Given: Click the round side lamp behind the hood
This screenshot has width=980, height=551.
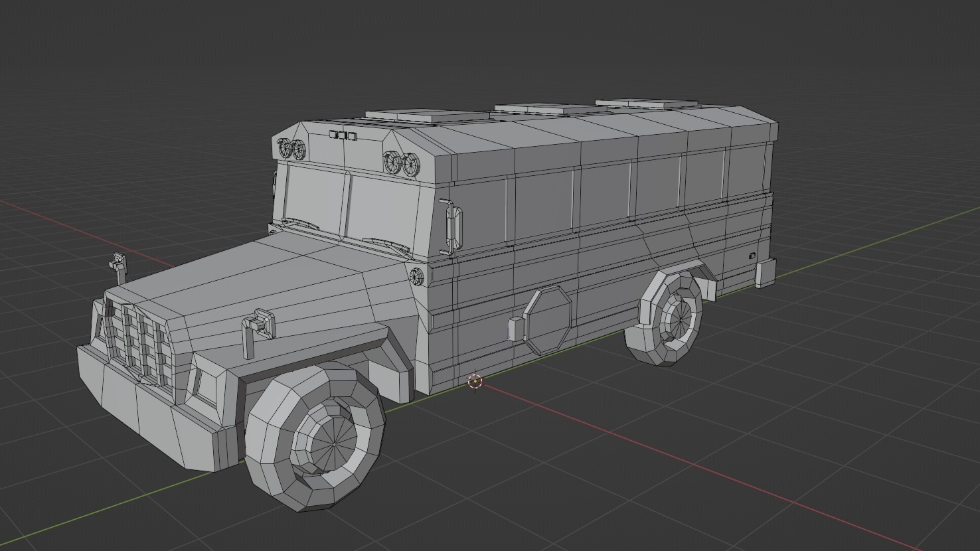Looking at the screenshot, I should point(418,276).
